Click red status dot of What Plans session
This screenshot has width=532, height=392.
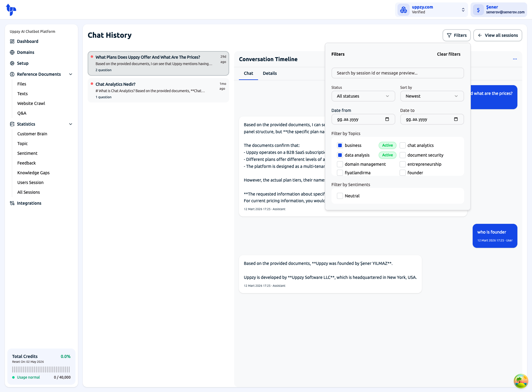(x=92, y=57)
